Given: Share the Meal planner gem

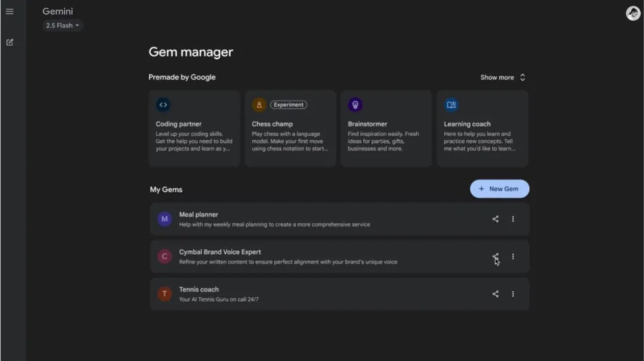Looking at the screenshot, I should click(x=495, y=219).
